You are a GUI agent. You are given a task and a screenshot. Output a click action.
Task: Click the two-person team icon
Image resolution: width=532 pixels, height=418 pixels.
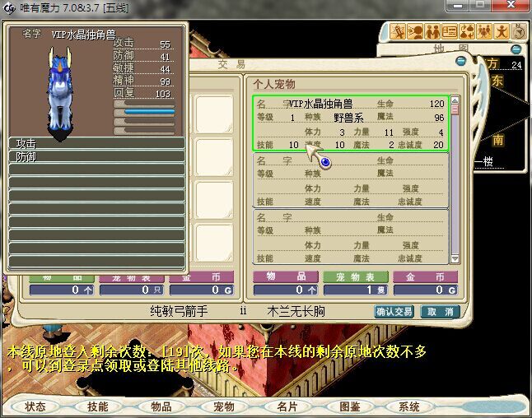[x=433, y=32]
